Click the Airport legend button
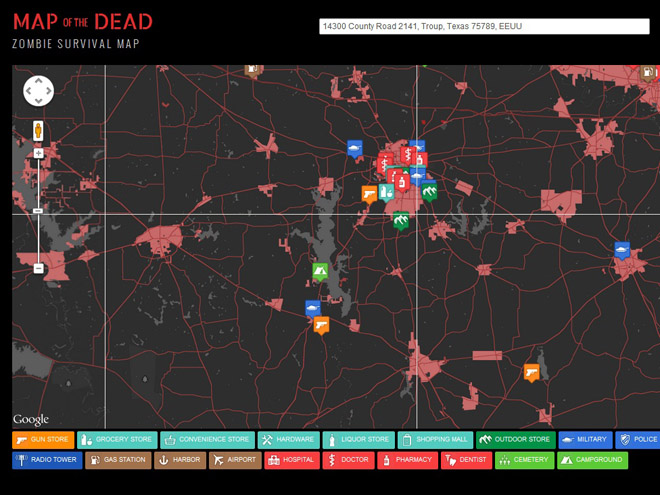Viewport: 660px width, 495px height. pyautogui.click(x=235, y=460)
